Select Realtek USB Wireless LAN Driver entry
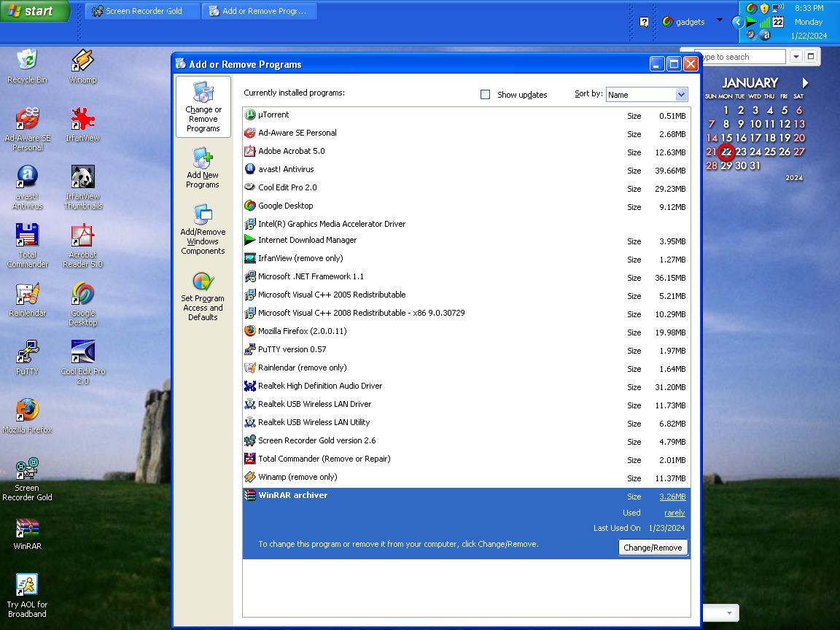This screenshot has height=630, width=840. tap(466, 405)
